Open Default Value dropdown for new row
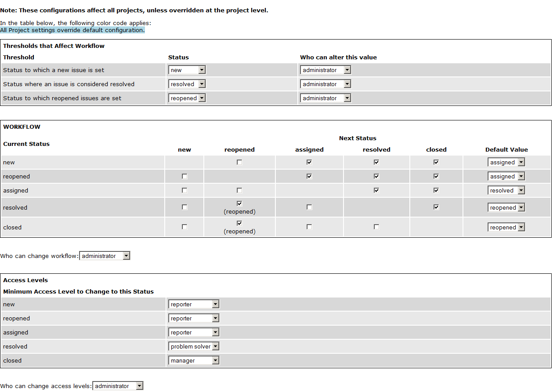The image size is (553, 392). 506,162
